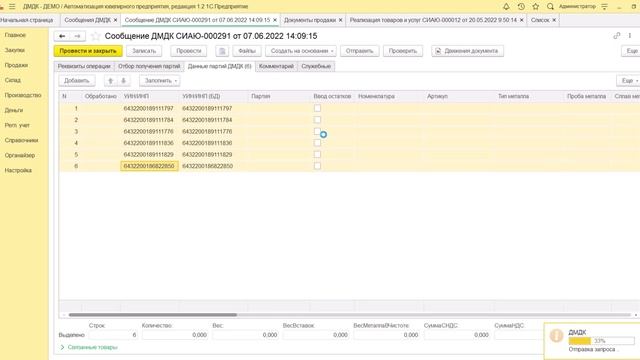Open global search magnifier

550,7
